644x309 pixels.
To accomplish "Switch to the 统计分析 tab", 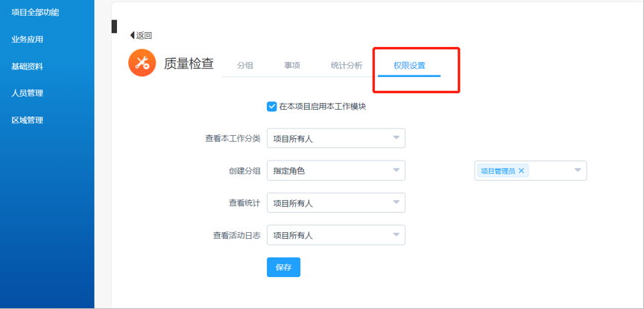I will [x=347, y=66].
